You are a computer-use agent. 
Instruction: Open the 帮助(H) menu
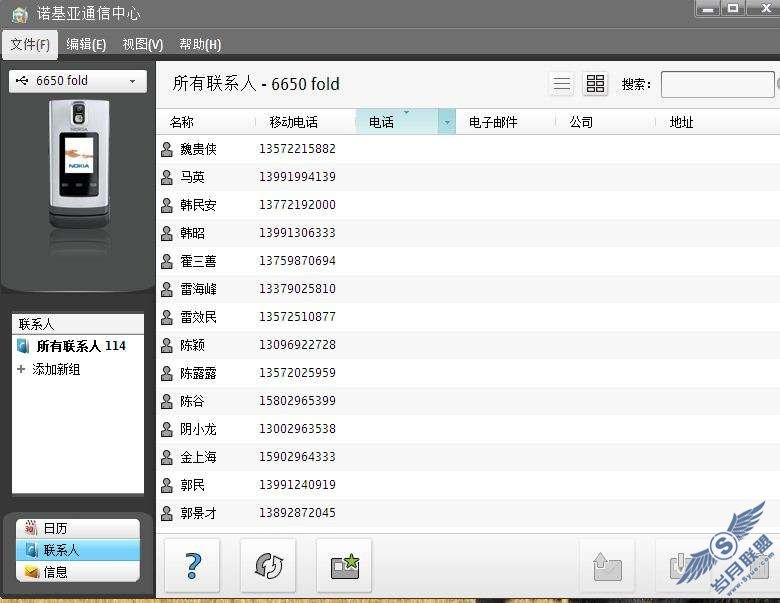point(200,44)
